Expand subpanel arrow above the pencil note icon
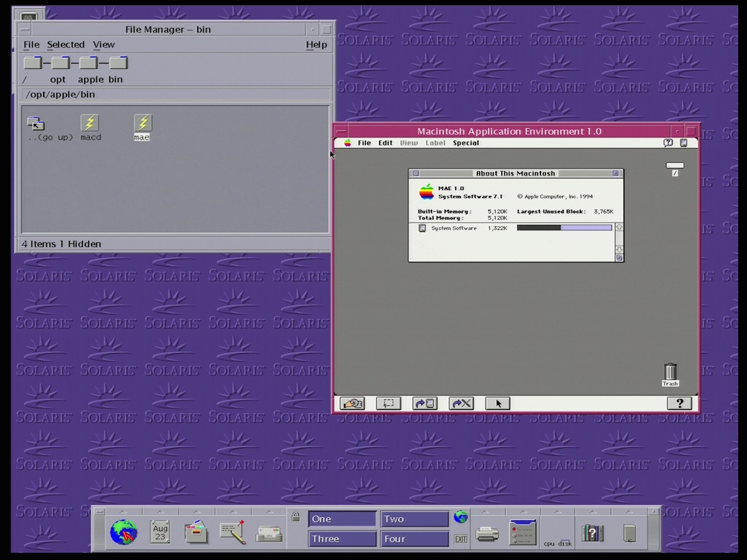This screenshot has height=560, width=747. (x=232, y=512)
